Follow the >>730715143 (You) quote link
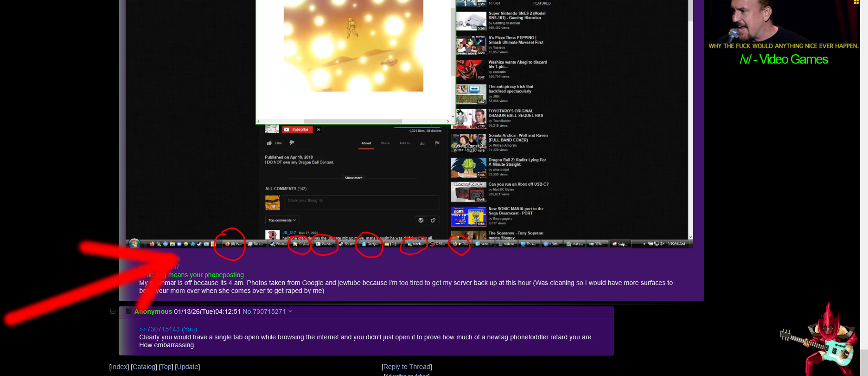The image size is (868, 376). [x=168, y=329]
